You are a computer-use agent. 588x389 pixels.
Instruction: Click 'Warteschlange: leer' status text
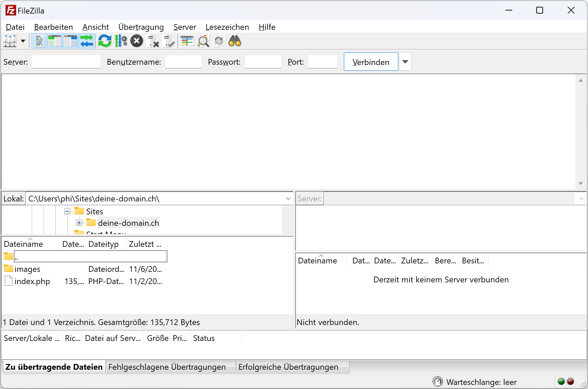pyautogui.click(x=481, y=382)
